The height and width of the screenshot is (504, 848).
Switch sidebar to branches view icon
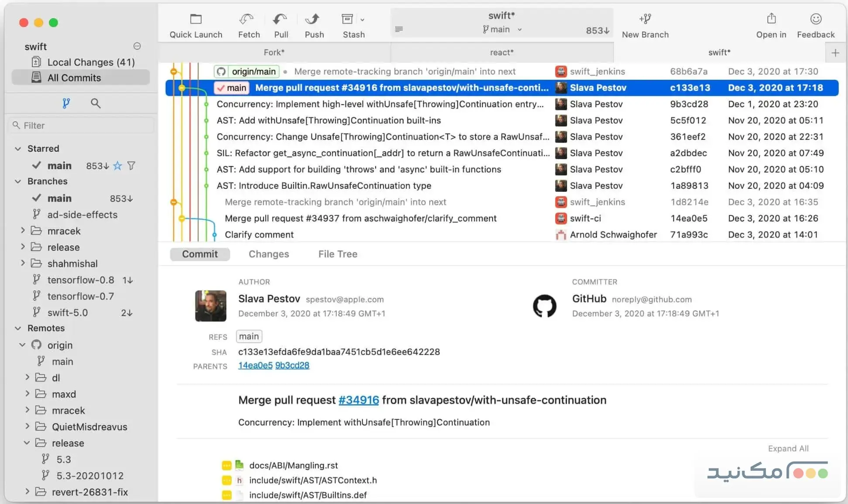pyautogui.click(x=66, y=103)
